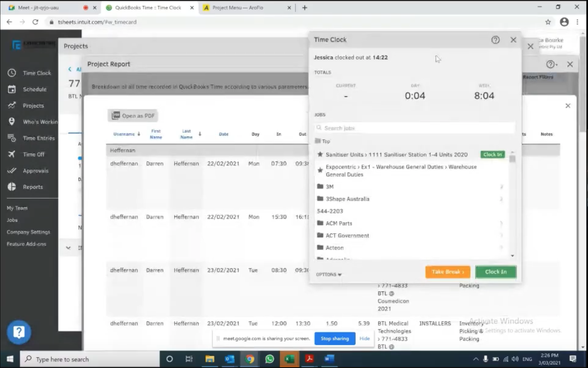The width and height of the screenshot is (588, 368).
Task: Expand the ACM Parts folder chevron
Action: pos(501,223)
